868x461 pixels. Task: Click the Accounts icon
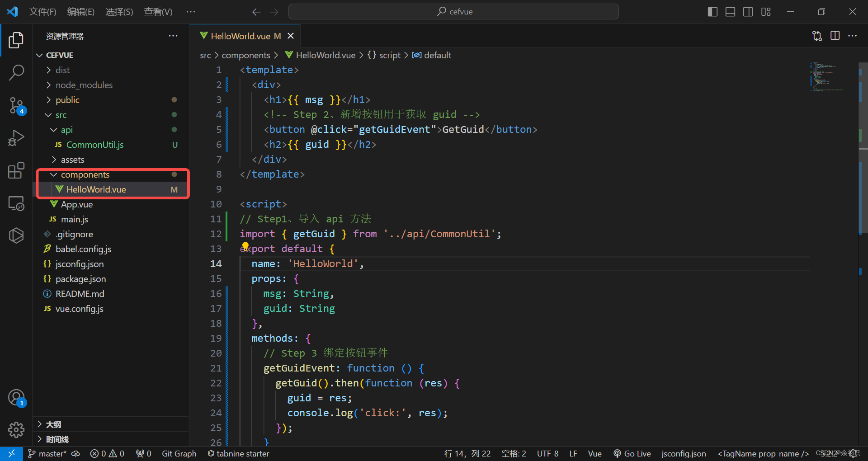[x=16, y=397]
